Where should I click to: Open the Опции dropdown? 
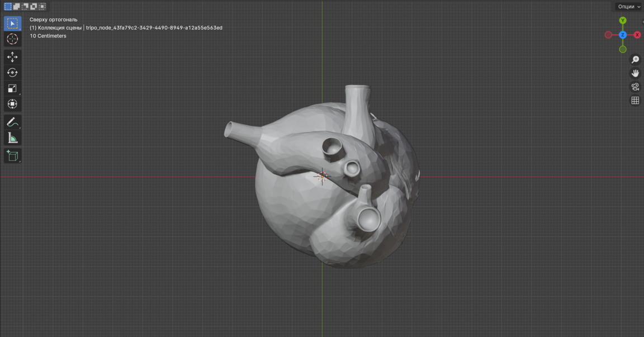(x=629, y=7)
